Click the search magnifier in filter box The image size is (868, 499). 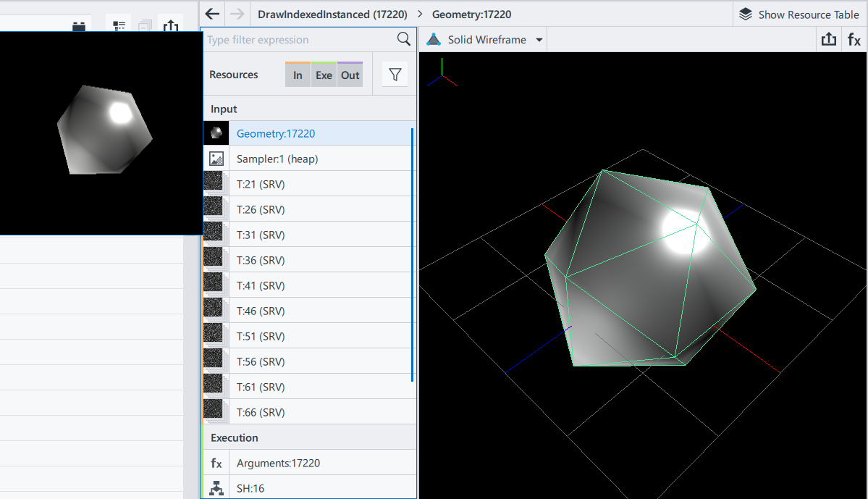tap(403, 40)
